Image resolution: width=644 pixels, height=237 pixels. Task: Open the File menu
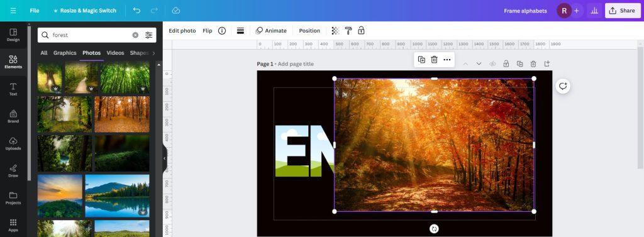(35, 11)
